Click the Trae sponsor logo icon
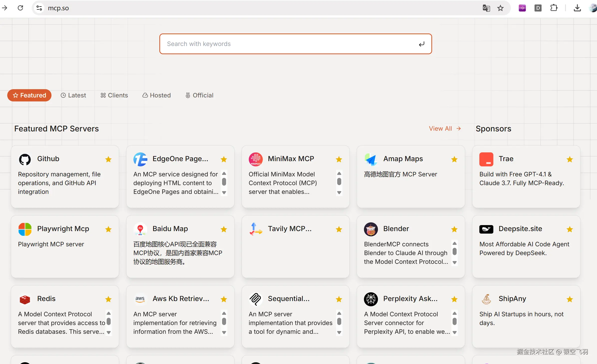 coord(486,159)
